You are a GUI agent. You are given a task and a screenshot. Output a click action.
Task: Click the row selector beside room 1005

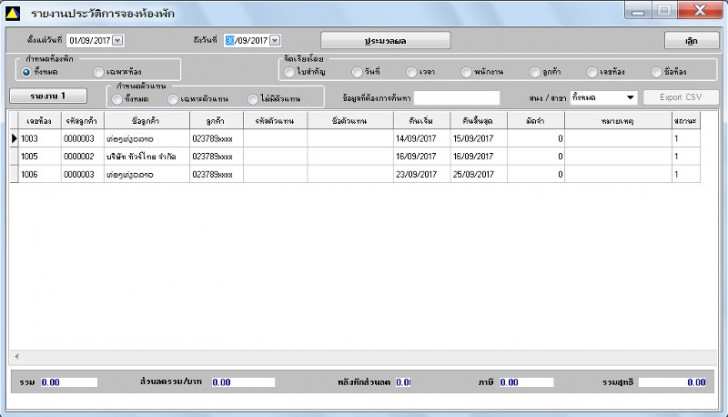pyautogui.click(x=14, y=156)
